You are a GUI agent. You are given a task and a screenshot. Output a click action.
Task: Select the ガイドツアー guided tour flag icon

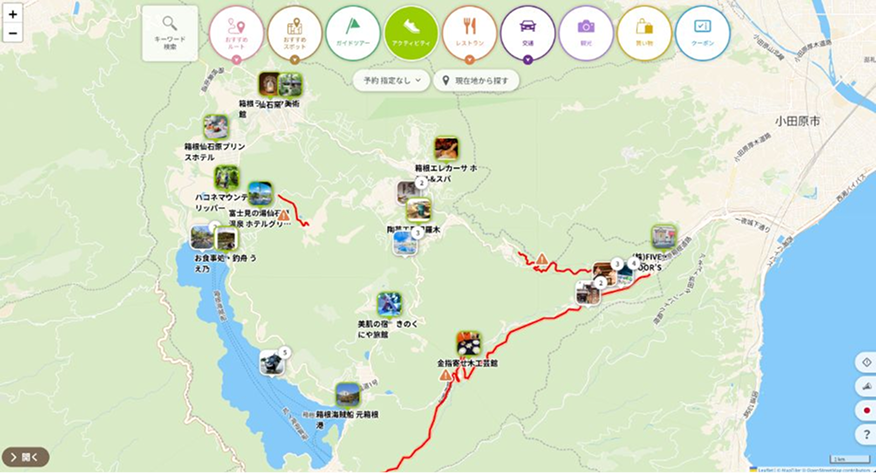353,33
